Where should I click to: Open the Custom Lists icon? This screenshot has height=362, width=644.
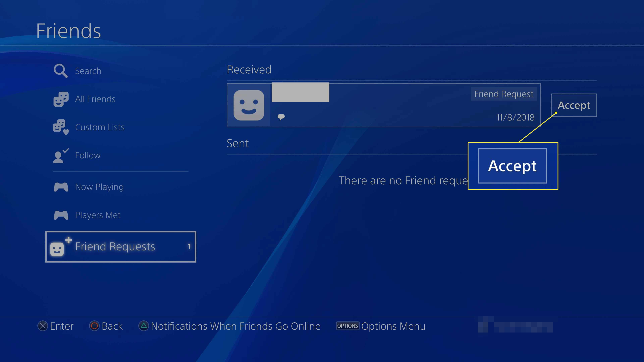(x=61, y=127)
